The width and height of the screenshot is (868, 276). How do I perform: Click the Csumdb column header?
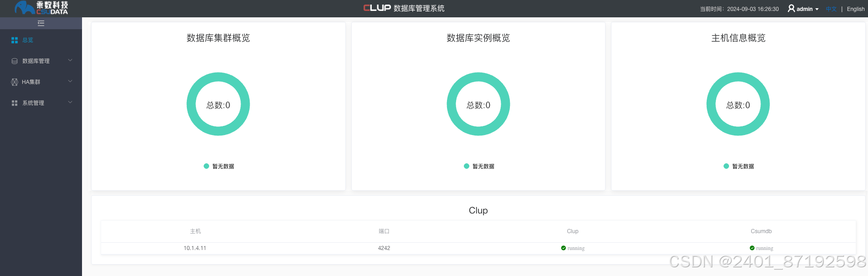click(761, 231)
